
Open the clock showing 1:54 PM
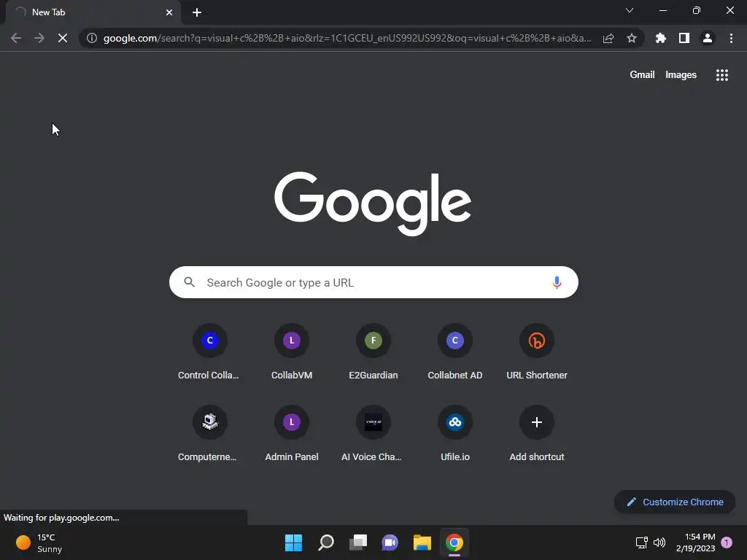click(x=695, y=542)
